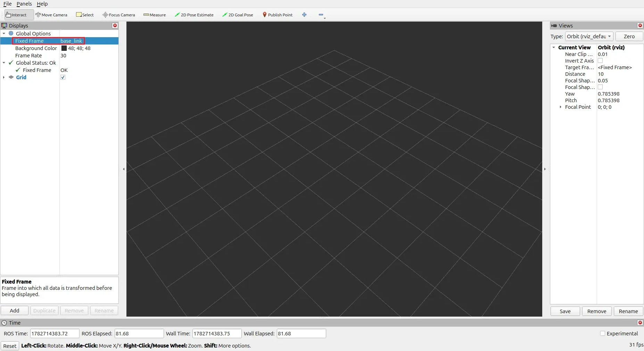
Task: Collapse the Global Status tree
Action: (4, 63)
